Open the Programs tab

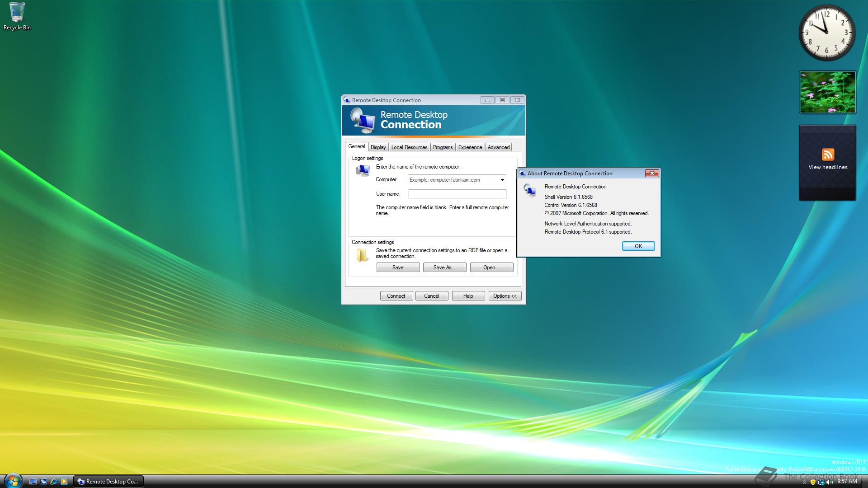pyautogui.click(x=443, y=147)
